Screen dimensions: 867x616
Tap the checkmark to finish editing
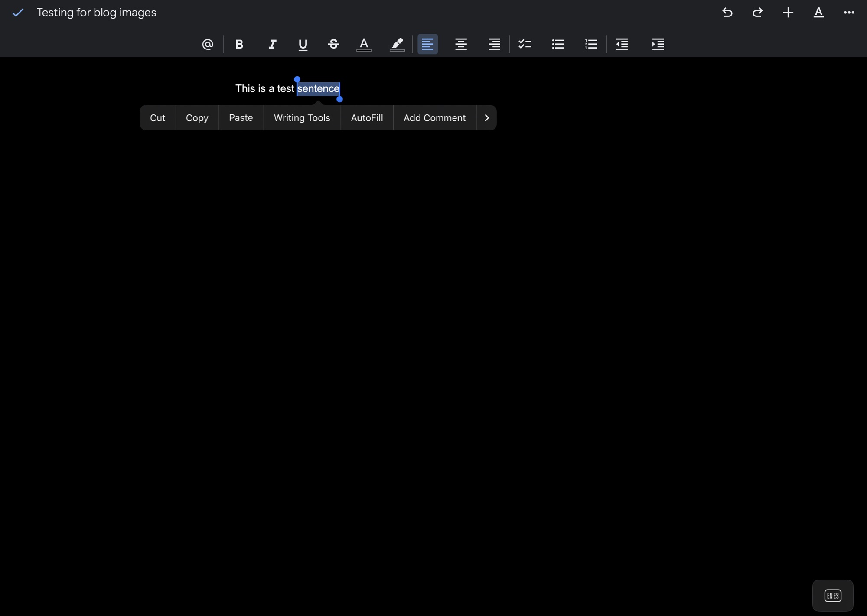click(x=18, y=13)
